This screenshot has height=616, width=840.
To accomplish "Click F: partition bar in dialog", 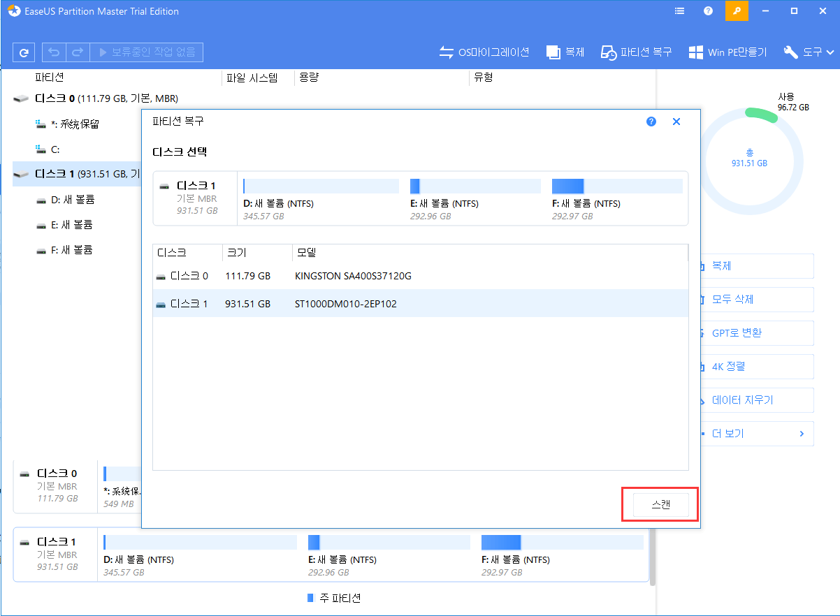I will (x=617, y=186).
